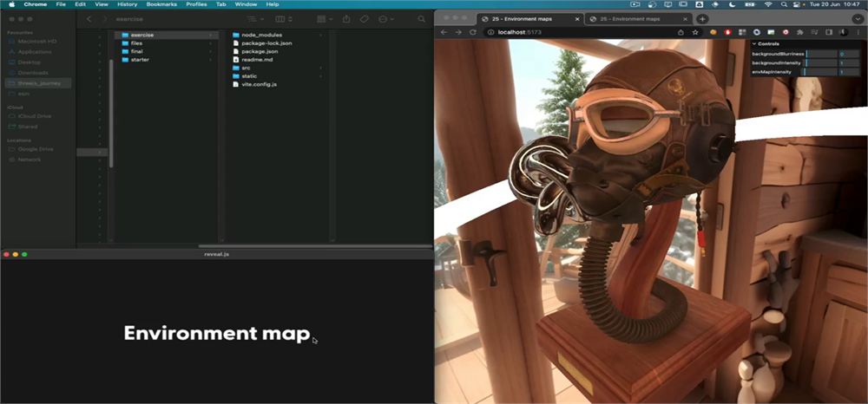Select Google Drive in Finder sidebar

tap(36, 149)
